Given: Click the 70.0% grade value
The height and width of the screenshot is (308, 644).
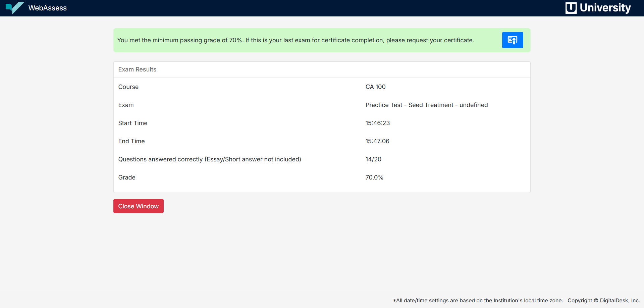Looking at the screenshot, I should click(374, 177).
